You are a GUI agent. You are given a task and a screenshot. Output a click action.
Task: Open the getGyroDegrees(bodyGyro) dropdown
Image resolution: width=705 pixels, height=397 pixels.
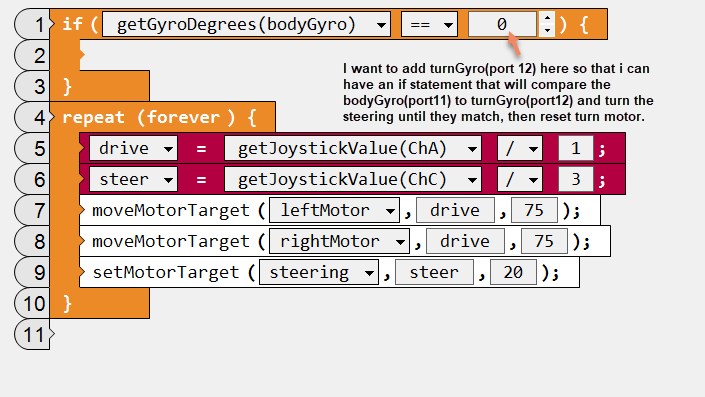click(246, 24)
